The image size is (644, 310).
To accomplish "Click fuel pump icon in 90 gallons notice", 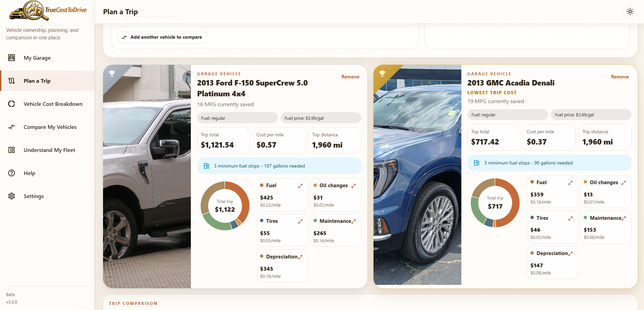I will coord(476,163).
